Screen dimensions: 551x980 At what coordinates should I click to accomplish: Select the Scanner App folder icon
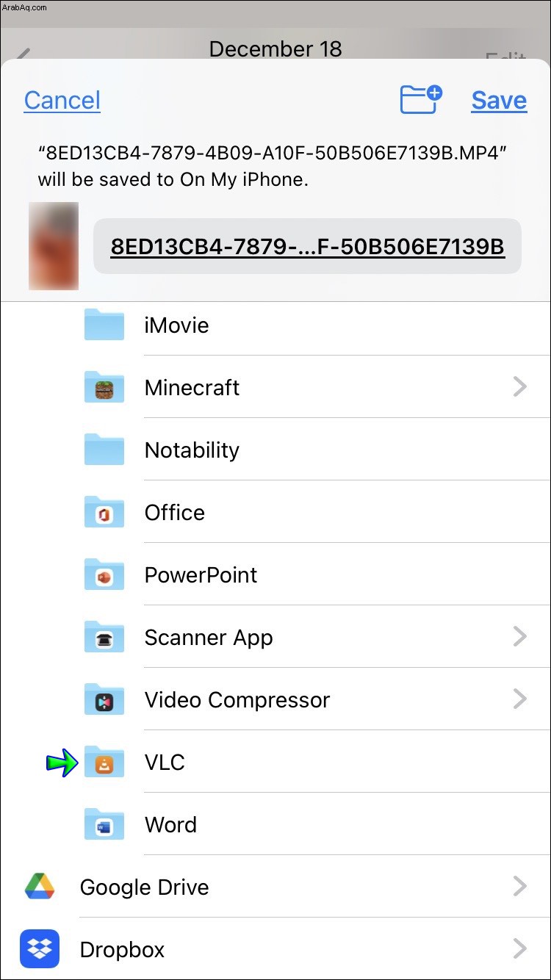pyautogui.click(x=104, y=637)
